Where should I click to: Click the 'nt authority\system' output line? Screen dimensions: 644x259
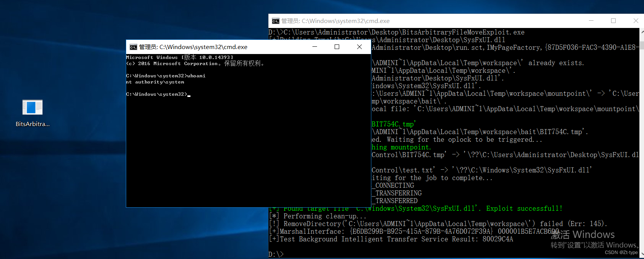coord(155,82)
